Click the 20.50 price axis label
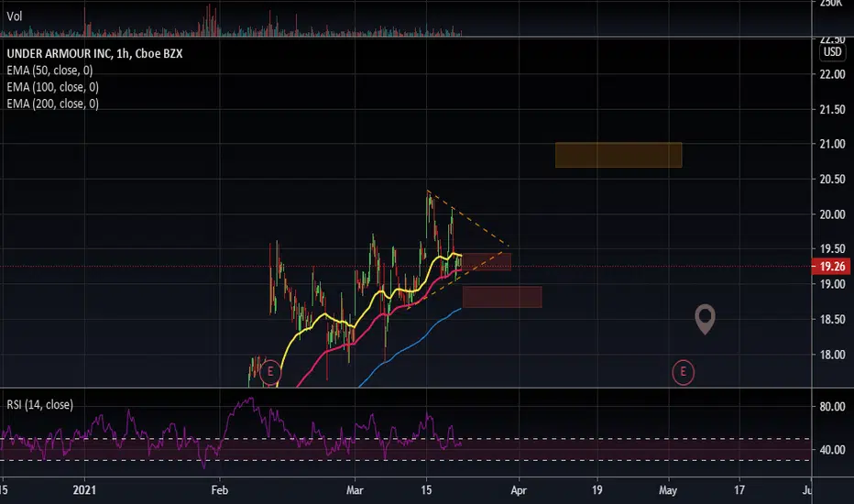Image resolution: width=854 pixels, height=504 pixels. pos(832,180)
